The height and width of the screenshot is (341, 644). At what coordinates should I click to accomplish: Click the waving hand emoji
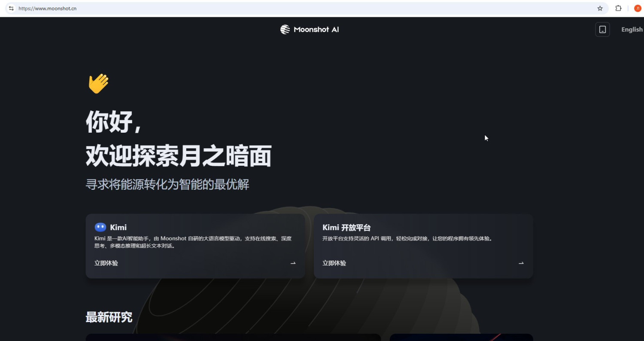pos(98,83)
